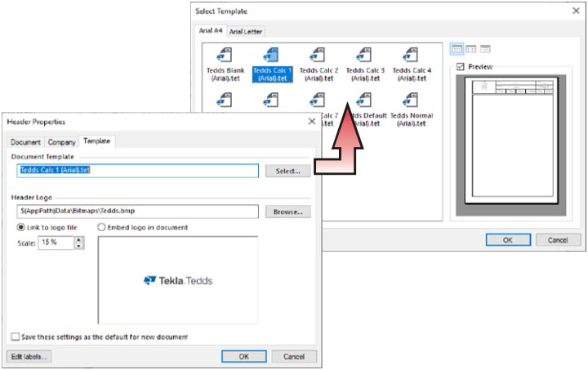Screen dimensions: 588x370
Task: Click the Document Template text field
Action: (x=138, y=171)
